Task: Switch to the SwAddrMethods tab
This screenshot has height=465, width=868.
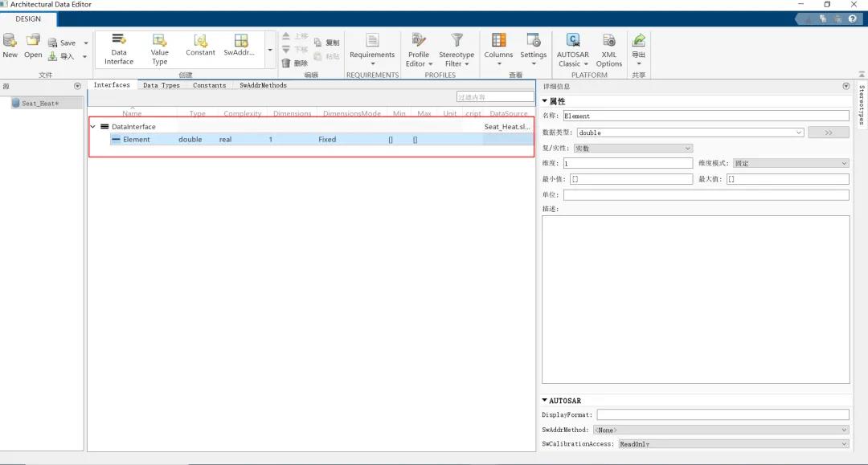Action: [x=263, y=85]
